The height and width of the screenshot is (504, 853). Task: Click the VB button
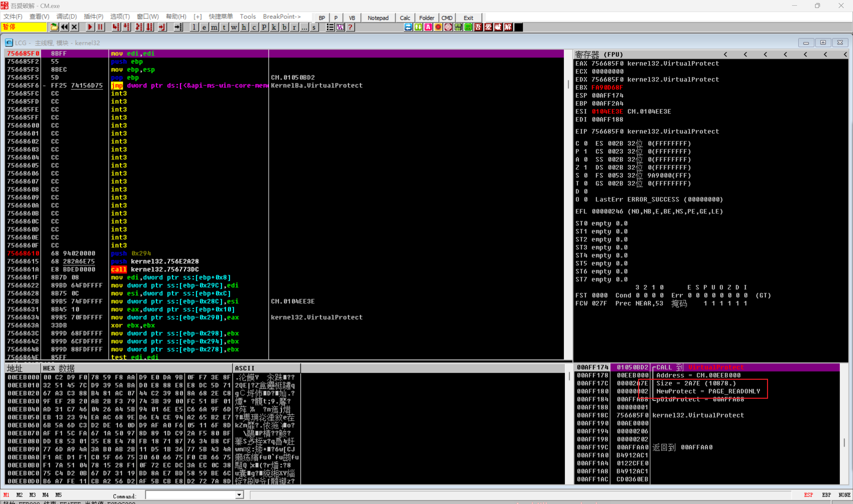coord(352,18)
